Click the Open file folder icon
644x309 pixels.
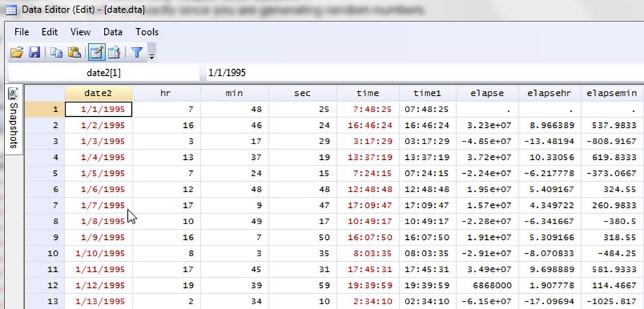point(17,52)
